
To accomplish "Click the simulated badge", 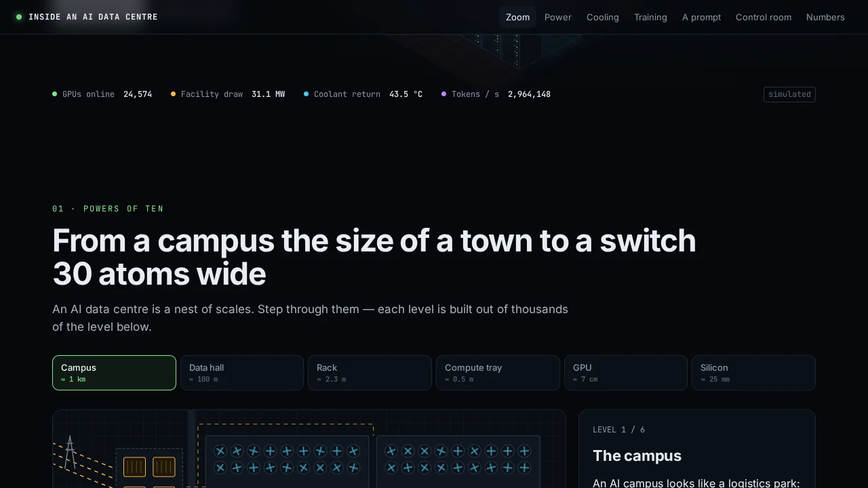I will click(x=789, y=94).
